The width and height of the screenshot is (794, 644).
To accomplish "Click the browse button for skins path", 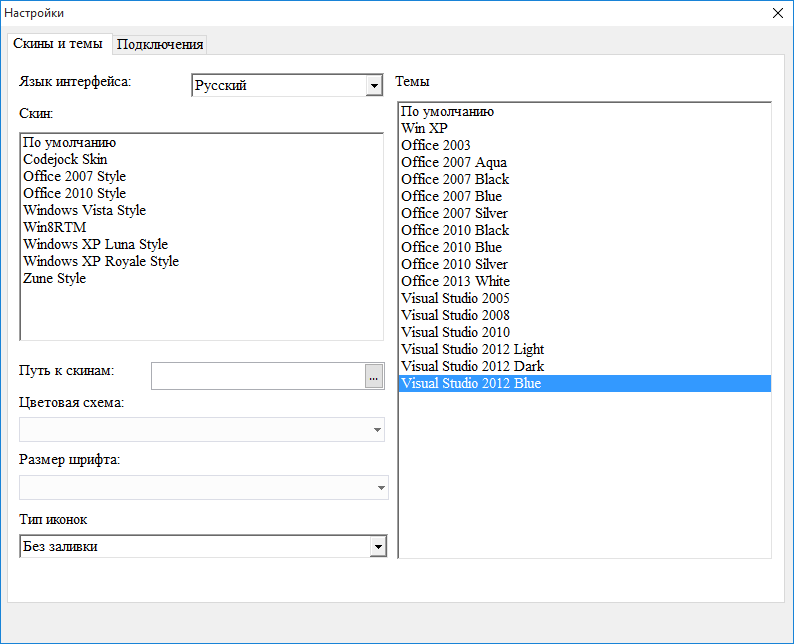I will click(x=374, y=376).
